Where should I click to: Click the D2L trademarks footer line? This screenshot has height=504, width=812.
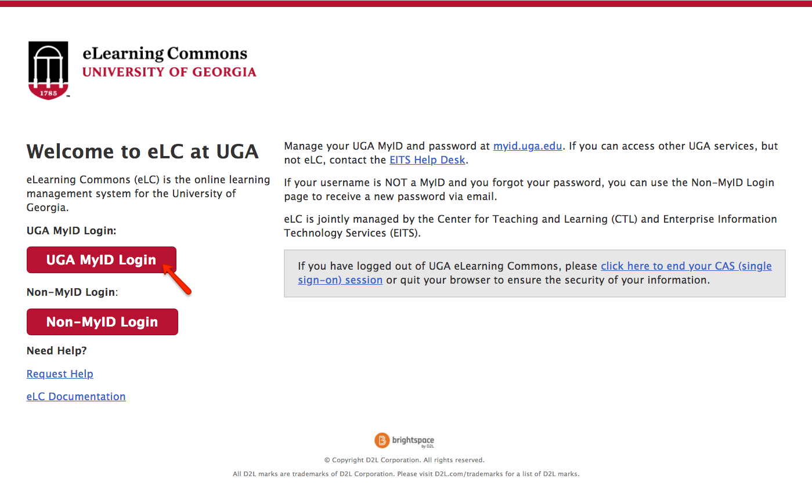(406, 474)
